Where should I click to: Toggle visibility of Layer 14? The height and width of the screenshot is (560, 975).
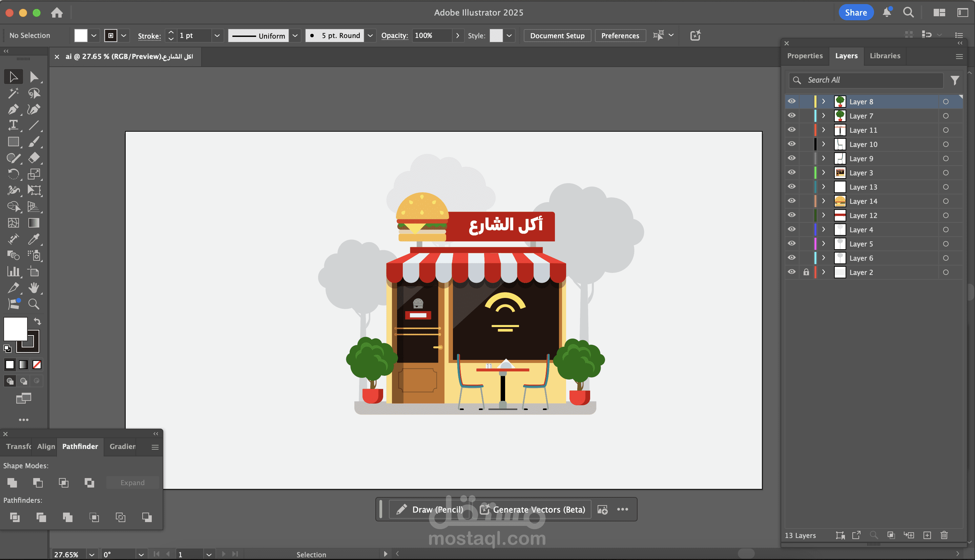[x=791, y=201]
